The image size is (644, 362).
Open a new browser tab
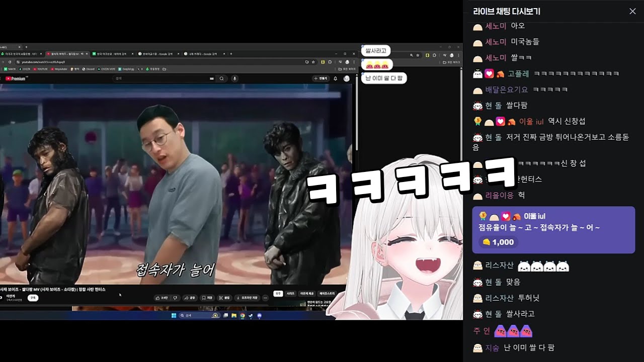[231, 53]
